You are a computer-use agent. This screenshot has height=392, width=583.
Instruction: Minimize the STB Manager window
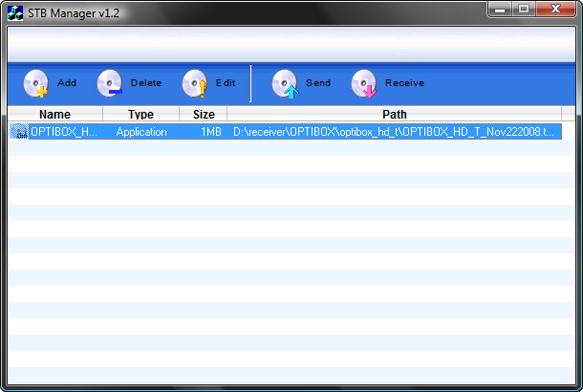tap(500, 9)
